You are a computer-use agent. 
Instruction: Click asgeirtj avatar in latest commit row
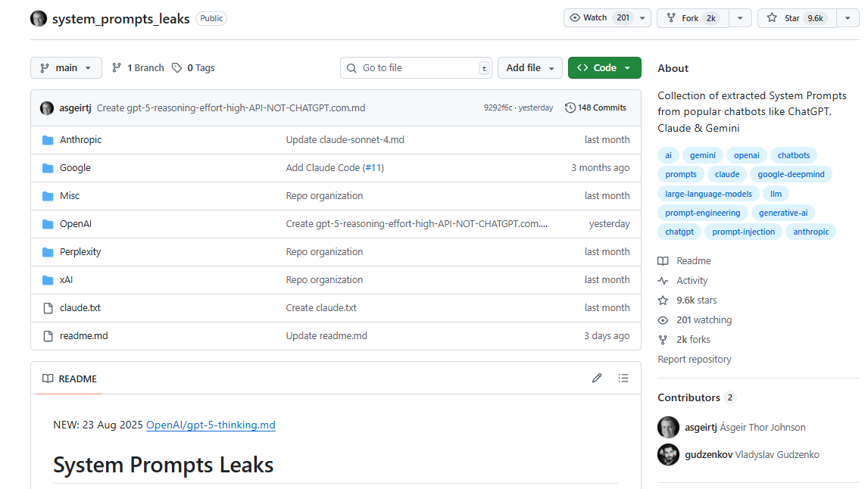tap(47, 107)
